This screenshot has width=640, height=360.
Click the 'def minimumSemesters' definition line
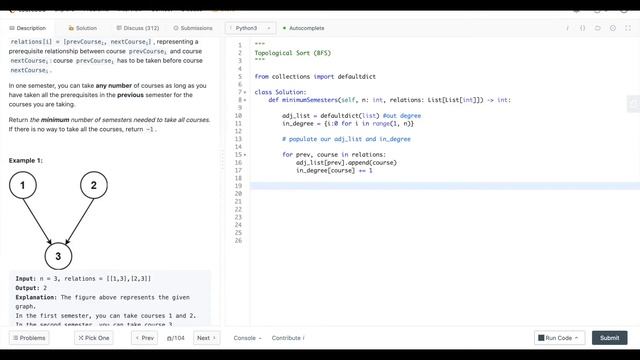click(389, 100)
